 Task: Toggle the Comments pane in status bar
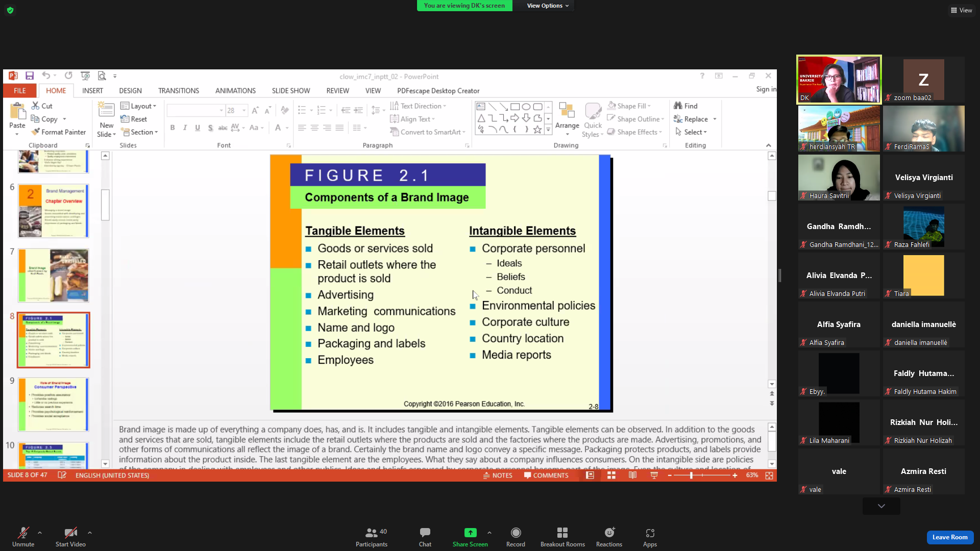(546, 475)
